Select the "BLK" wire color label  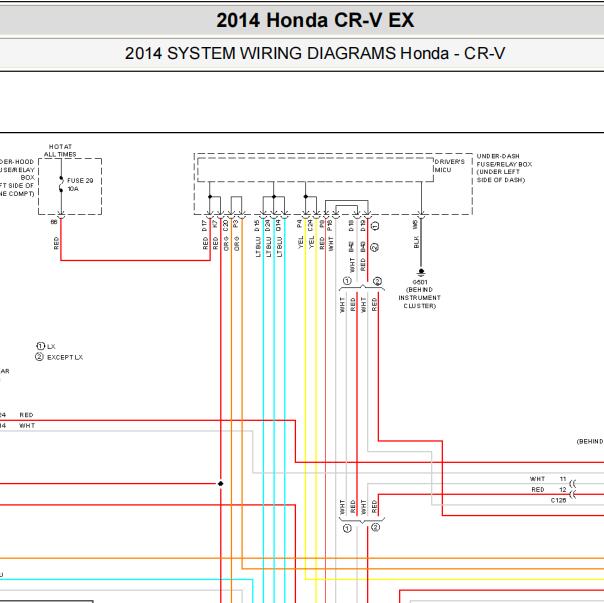pos(416,242)
